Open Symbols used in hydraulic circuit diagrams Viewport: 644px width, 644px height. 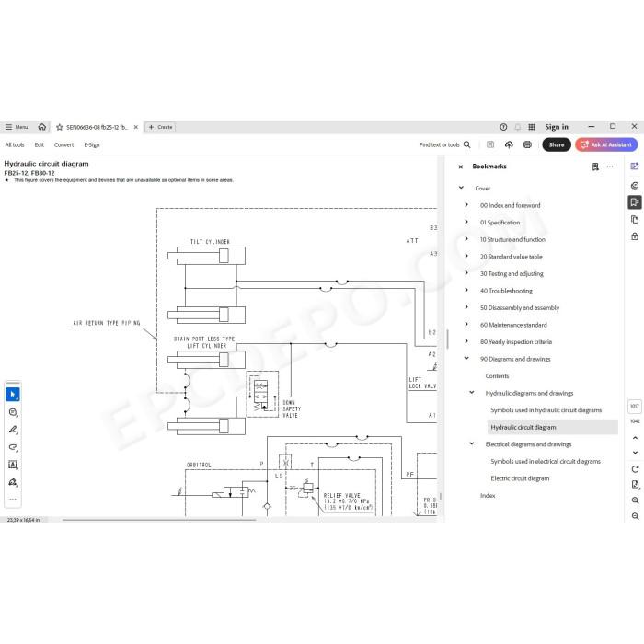pos(546,410)
